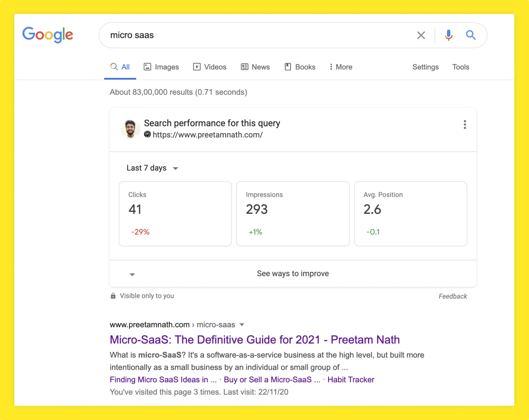529x420 pixels.
Task: Open search Settings
Action: click(x=425, y=67)
